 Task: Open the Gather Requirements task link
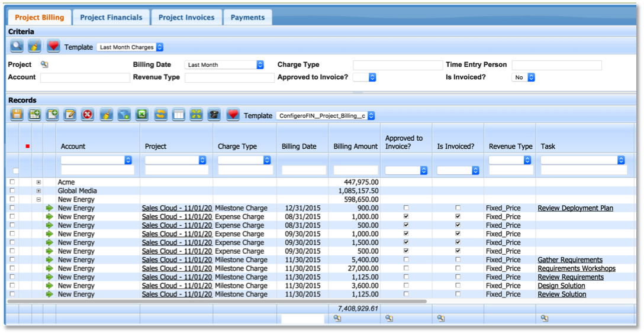(570, 260)
